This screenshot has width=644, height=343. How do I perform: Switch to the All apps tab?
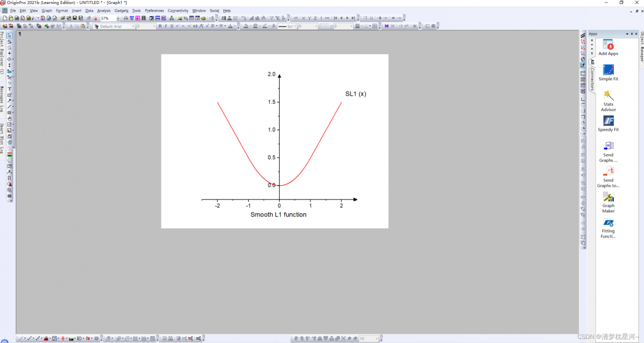click(592, 62)
